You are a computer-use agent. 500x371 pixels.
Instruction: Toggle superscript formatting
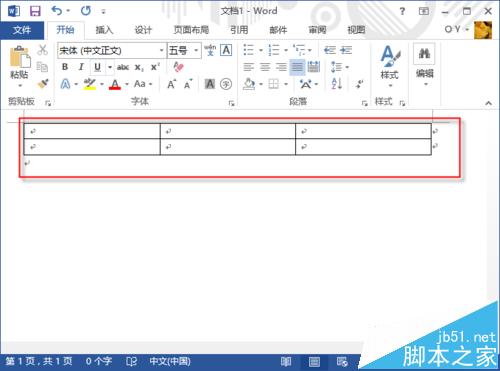[155, 67]
